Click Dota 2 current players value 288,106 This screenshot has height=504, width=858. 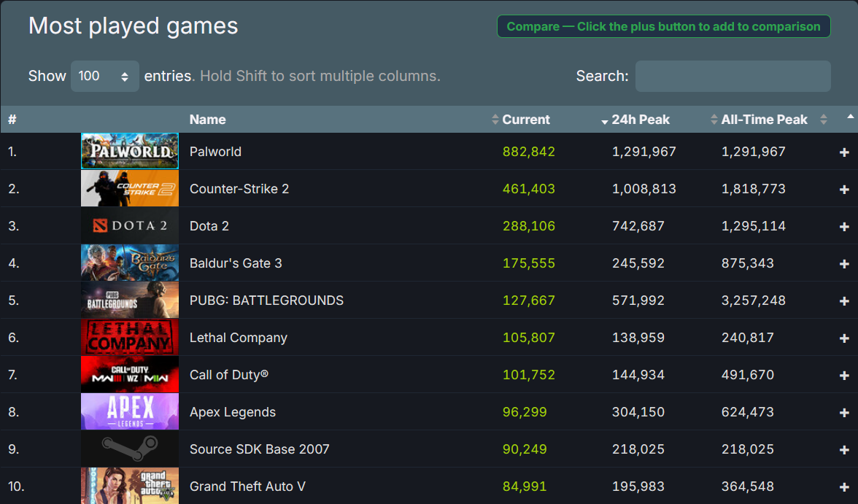point(528,226)
